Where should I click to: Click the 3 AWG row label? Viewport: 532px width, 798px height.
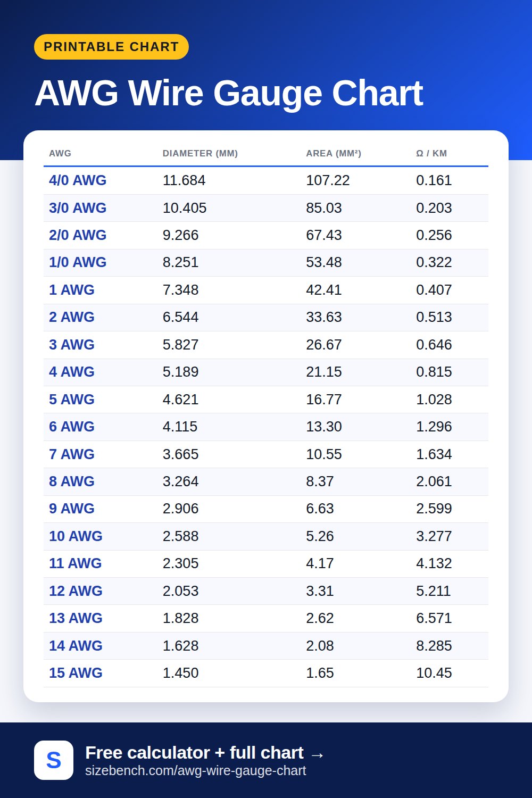[72, 345]
